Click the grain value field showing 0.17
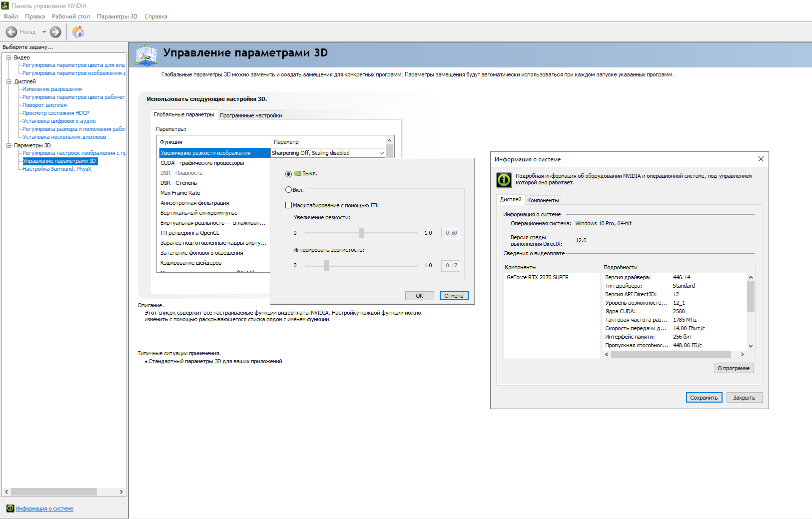Viewport: 812px width, 519px height. click(x=451, y=265)
